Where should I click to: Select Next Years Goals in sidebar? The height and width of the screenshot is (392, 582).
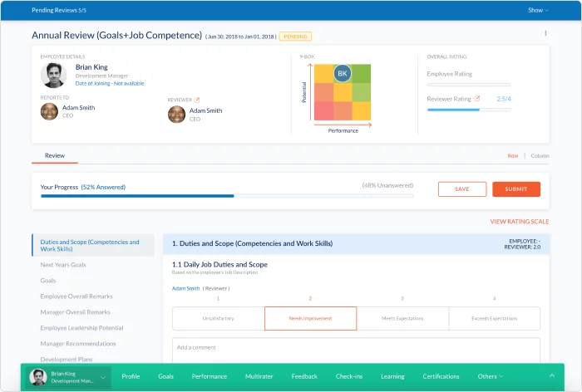[x=63, y=265]
